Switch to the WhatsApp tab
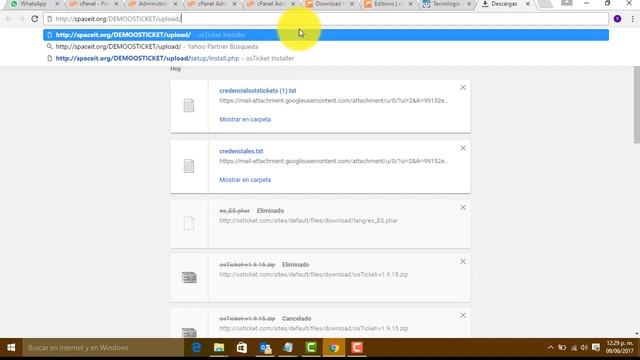This screenshot has height=360, width=640. click(x=33, y=4)
